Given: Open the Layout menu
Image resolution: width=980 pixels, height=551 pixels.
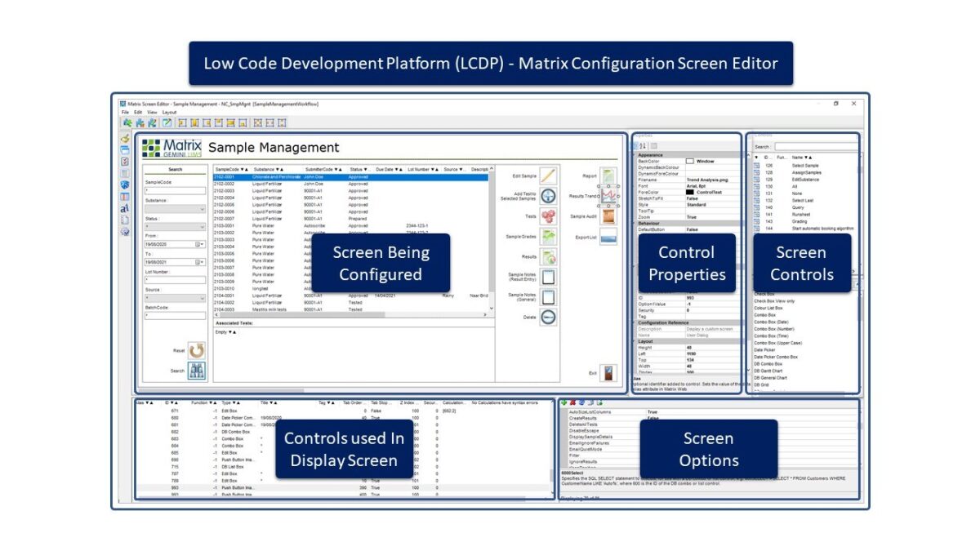Looking at the screenshot, I should coord(167,111).
